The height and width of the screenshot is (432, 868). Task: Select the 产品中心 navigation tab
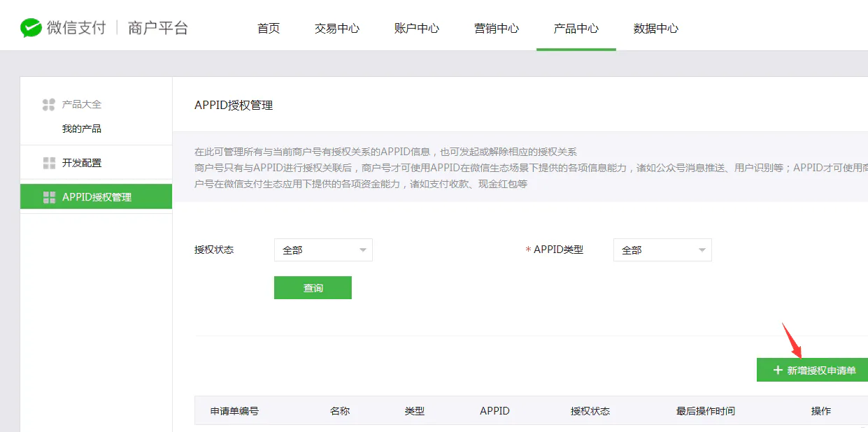[576, 29]
